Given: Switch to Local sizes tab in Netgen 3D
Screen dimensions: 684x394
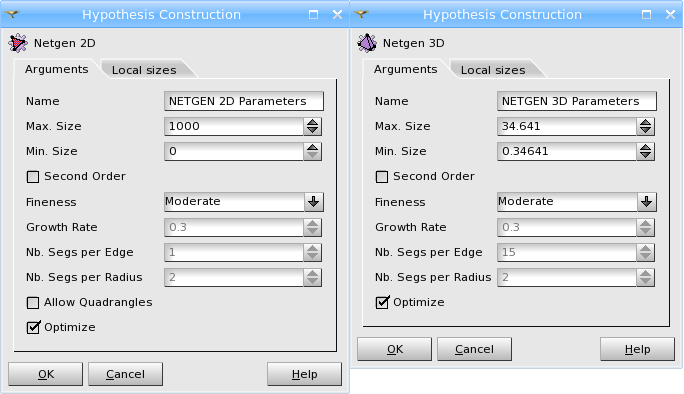Looking at the screenshot, I should [x=493, y=70].
